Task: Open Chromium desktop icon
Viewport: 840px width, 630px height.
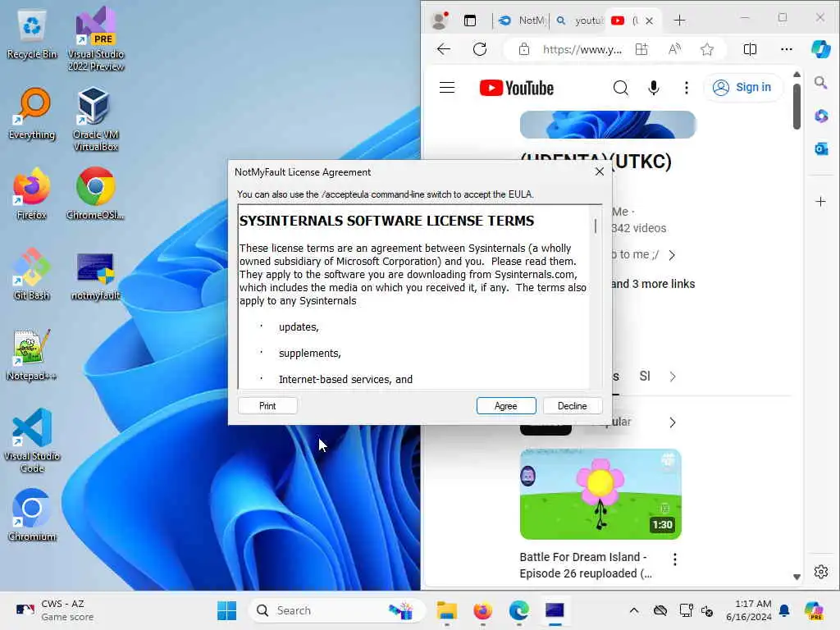Action: (x=32, y=515)
